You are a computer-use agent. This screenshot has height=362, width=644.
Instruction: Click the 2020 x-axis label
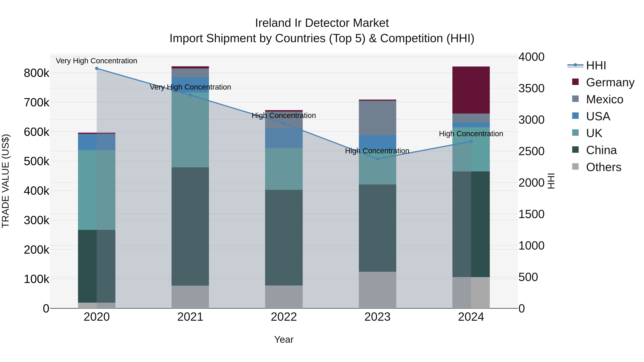97,317
